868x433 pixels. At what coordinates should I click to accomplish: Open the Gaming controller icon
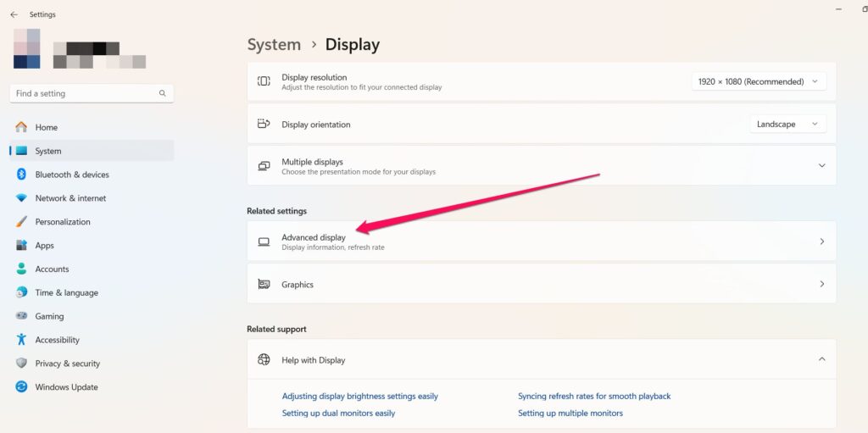21,316
